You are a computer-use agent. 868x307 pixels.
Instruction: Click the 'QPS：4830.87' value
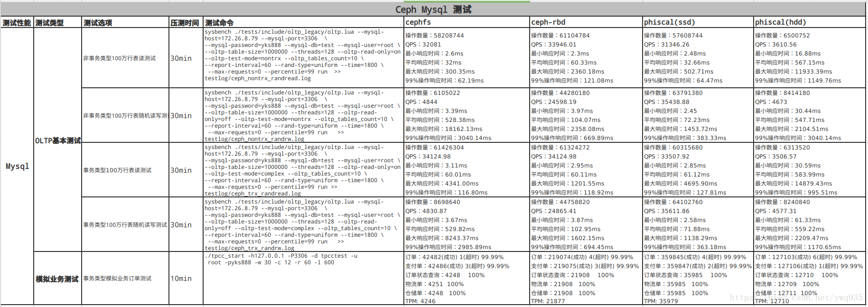pos(426,211)
